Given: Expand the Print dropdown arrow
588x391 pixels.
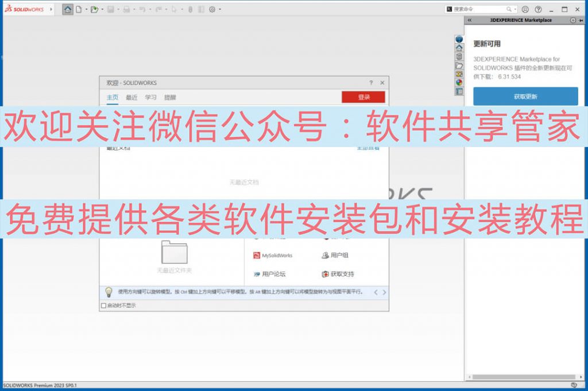Looking at the screenshot, I should coord(134,9).
